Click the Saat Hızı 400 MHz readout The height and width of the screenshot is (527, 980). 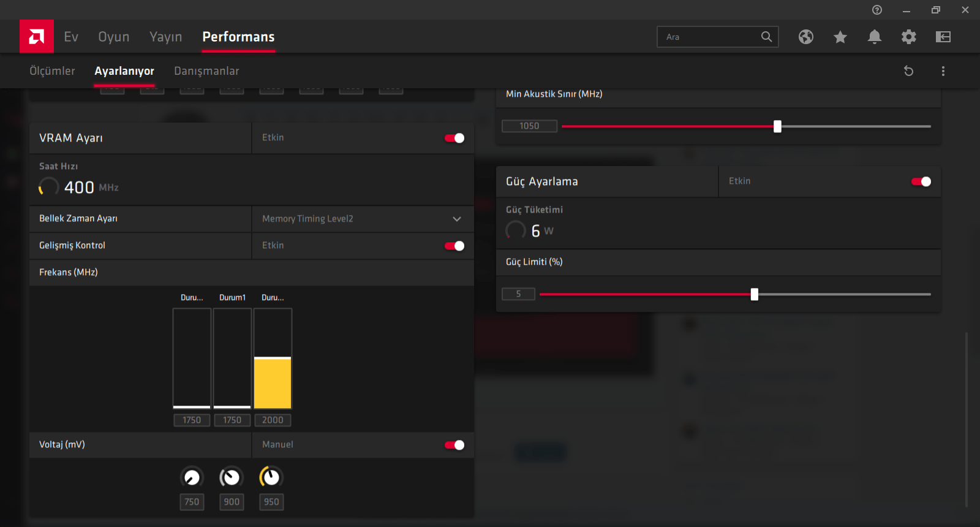click(x=79, y=187)
